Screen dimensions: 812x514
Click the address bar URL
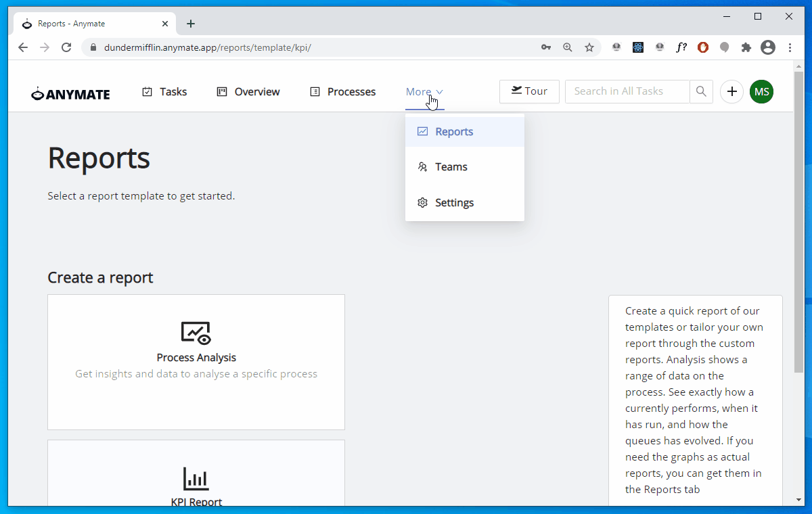[x=208, y=47]
